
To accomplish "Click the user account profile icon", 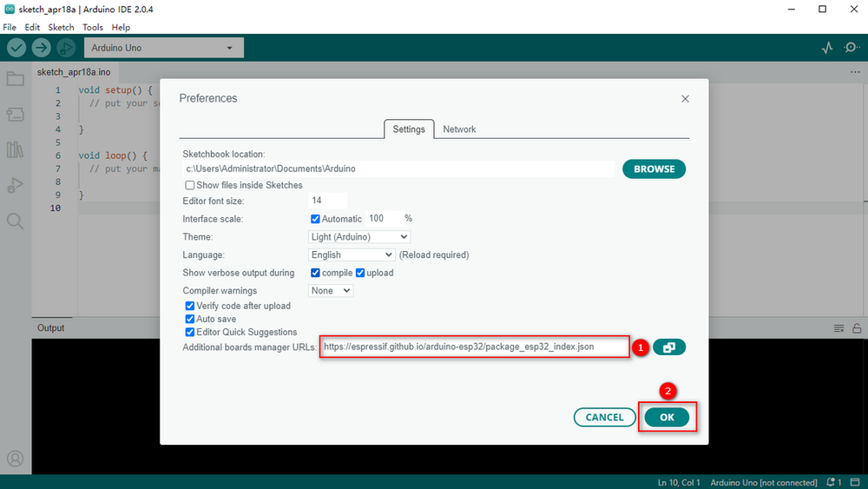I will click(x=16, y=459).
